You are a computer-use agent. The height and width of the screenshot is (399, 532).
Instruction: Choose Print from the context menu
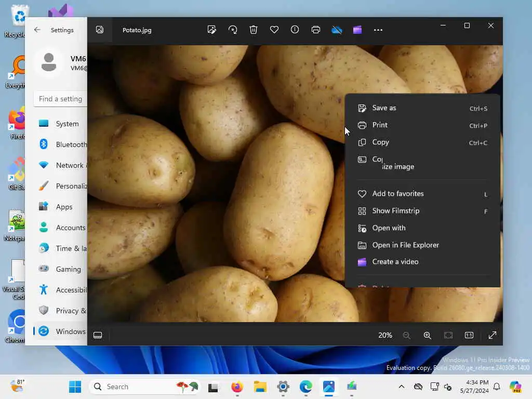coord(422,125)
